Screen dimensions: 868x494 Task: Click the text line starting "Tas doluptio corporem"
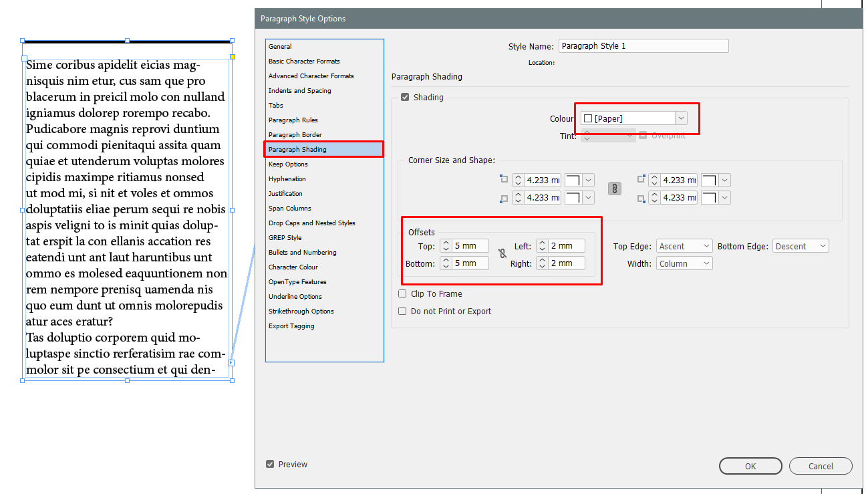point(113,338)
